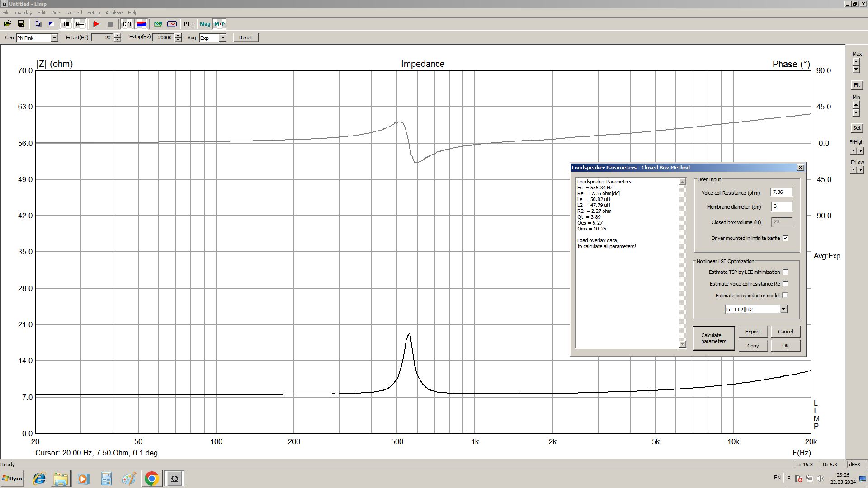This screenshot has width=868, height=488.
Task: Open the View menu
Action: 56,13
